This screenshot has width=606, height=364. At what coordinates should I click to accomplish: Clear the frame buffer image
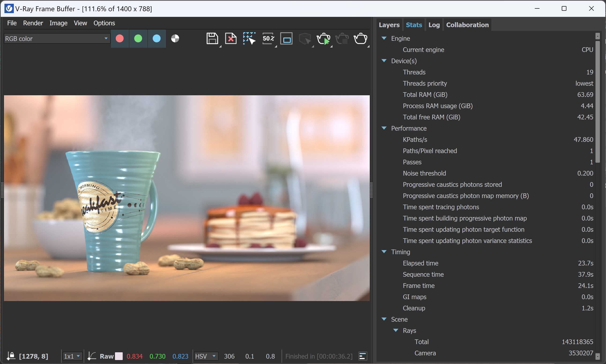pyautogui.click(x=230, y=39)
